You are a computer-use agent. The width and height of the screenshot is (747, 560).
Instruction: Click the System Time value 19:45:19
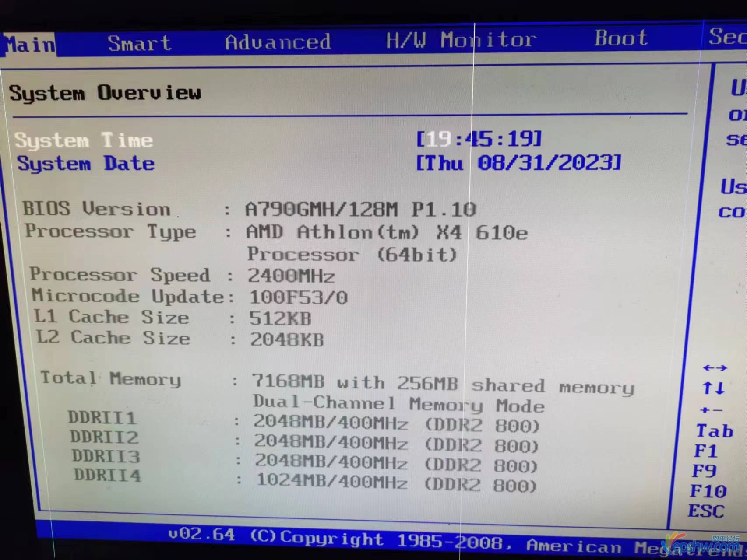click(479, 139)
